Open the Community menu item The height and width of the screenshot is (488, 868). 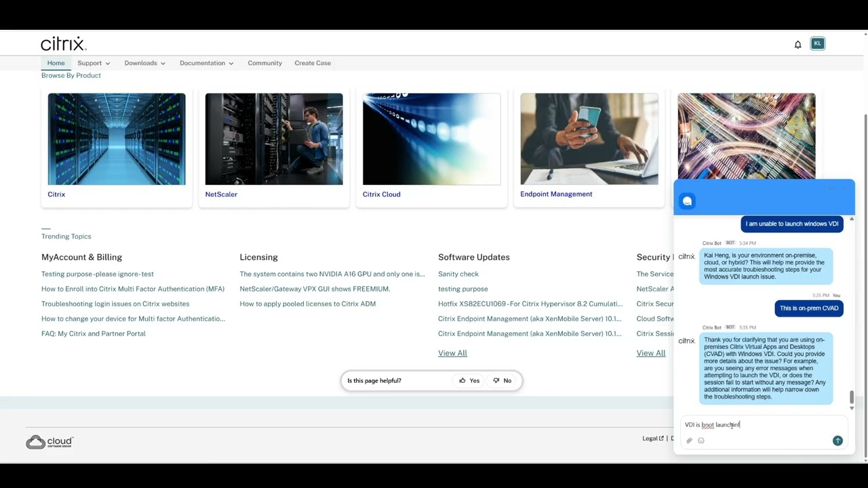(264, 63)
